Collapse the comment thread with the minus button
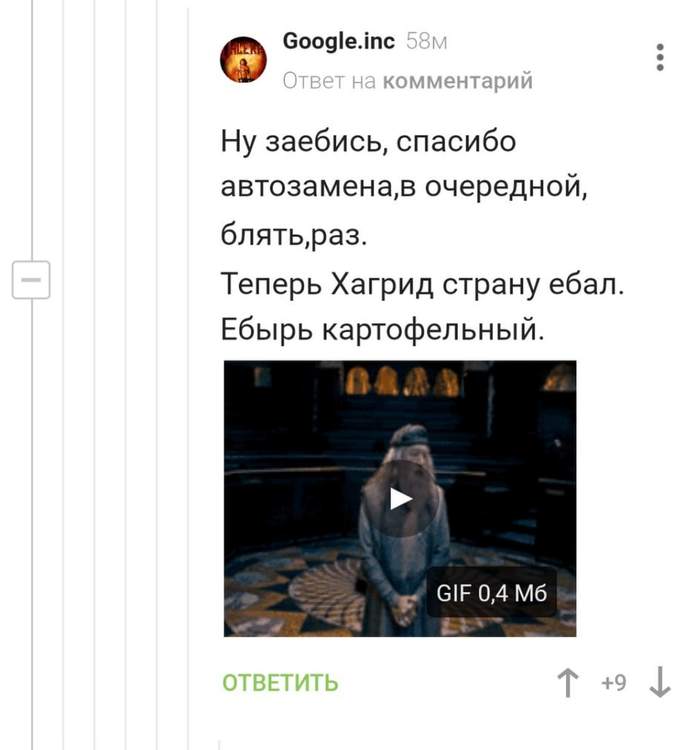The image size is (700, 750). (31, 280)
